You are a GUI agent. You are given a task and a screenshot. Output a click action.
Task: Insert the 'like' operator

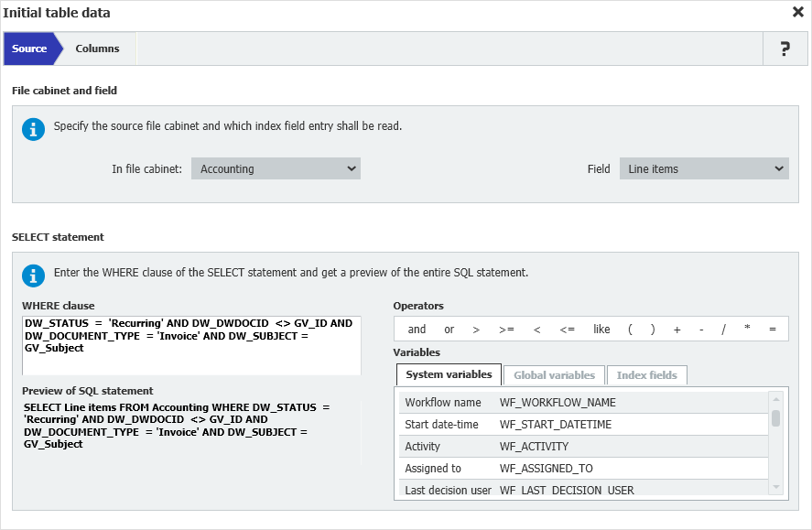[601, 330]
